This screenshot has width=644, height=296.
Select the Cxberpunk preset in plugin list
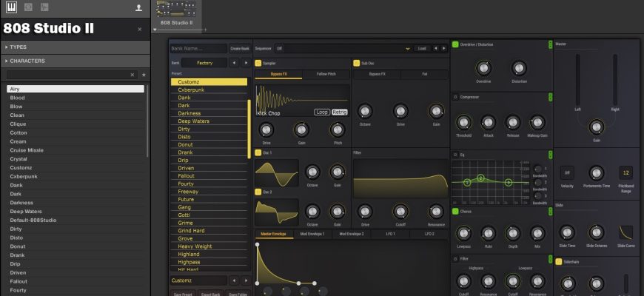[191, 90]
